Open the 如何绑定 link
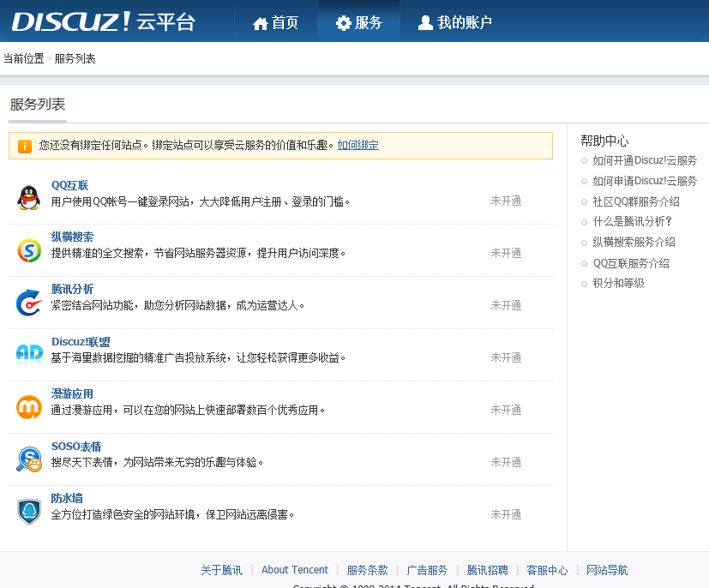Image resolution: width=709 pixels, height=588 pixels. pyautogui.click(x=358, y=145)
